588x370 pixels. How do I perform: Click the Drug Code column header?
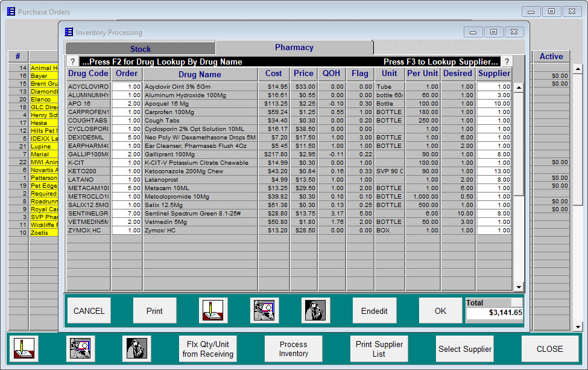pyautogui.click(x=89, y=74)
